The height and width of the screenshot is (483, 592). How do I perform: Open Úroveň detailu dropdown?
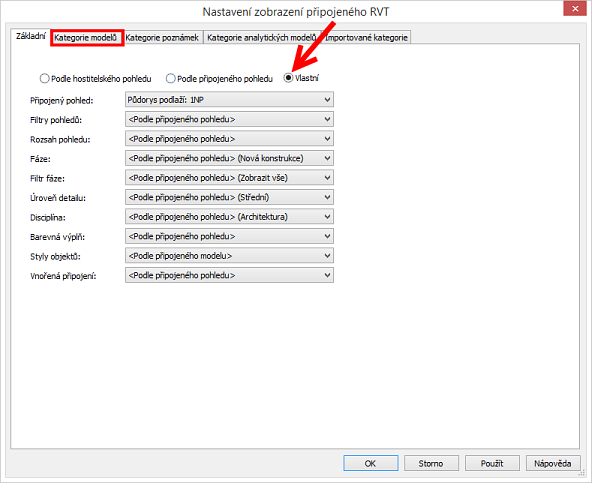pyautogui.click(x=229, y=197)
